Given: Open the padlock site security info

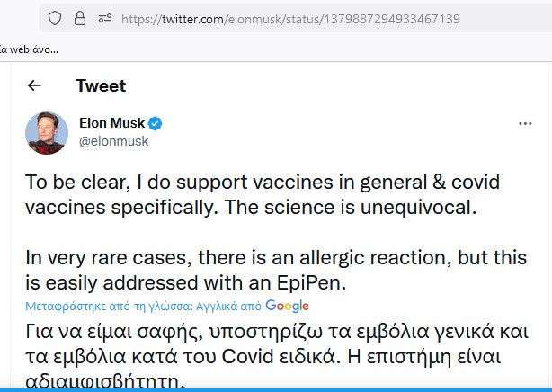Looking at the screenshot, I should coord(80,18).
